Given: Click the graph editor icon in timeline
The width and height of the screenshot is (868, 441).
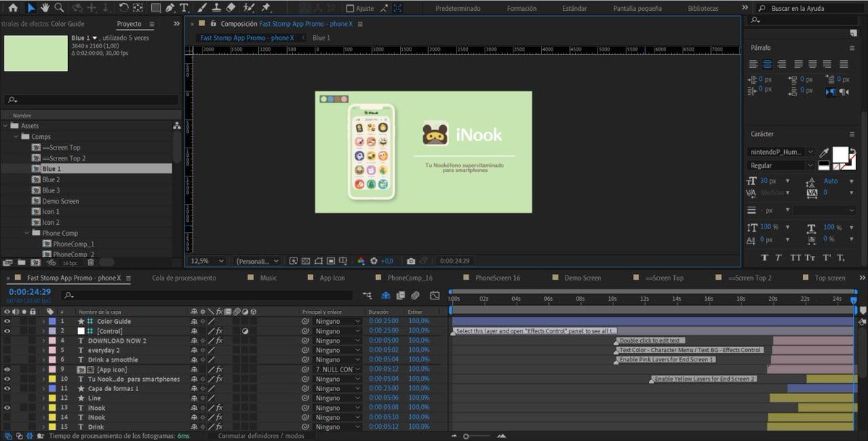Looking at the screenshot, I should 435,296.
